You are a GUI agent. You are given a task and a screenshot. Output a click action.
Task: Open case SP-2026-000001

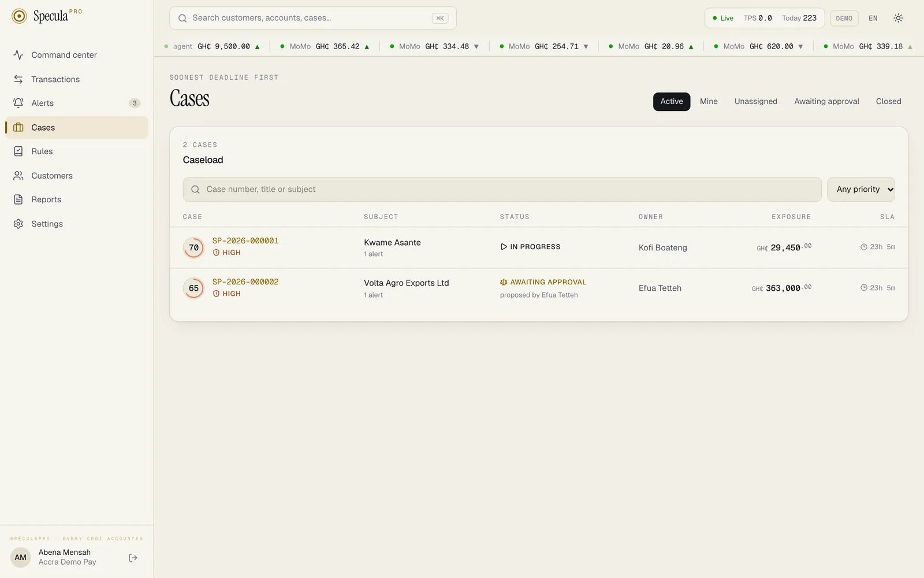(245, 240)
